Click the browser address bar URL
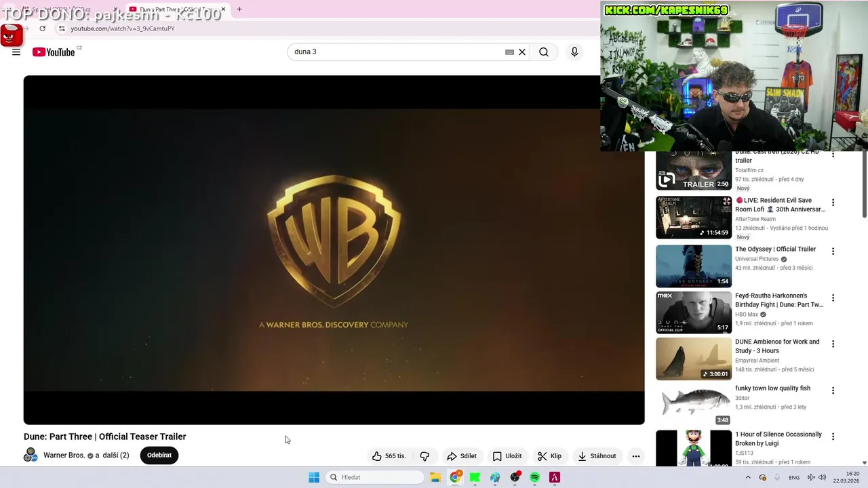 (122, 28)
